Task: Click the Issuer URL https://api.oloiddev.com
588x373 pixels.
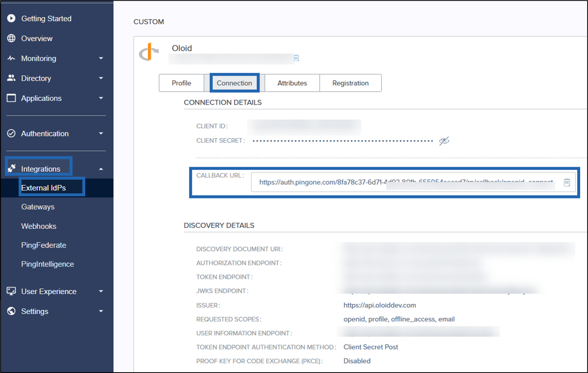Action: 380,305
